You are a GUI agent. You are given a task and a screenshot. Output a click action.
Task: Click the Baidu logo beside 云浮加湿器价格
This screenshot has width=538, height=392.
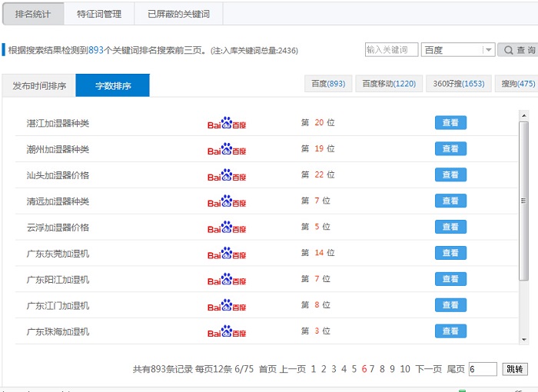point(227,228)
